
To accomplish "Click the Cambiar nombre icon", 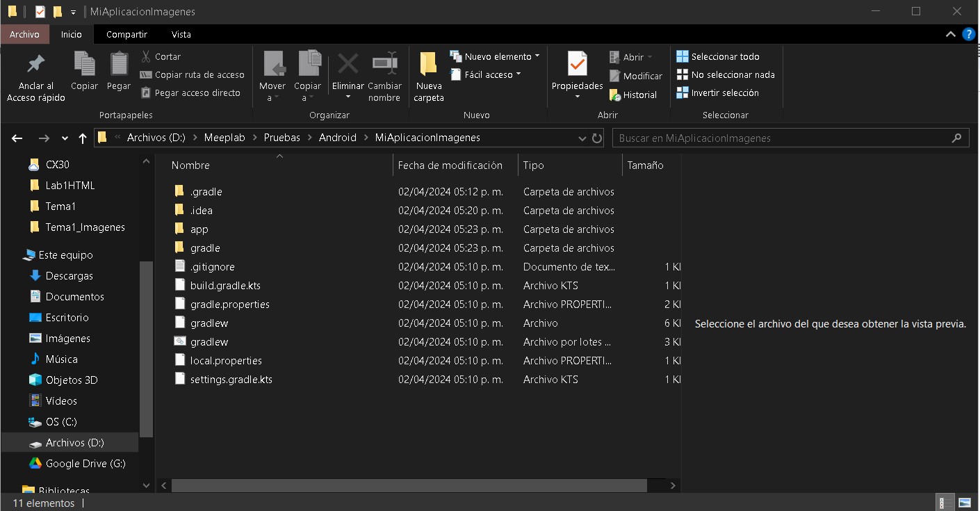I will 384,65.
